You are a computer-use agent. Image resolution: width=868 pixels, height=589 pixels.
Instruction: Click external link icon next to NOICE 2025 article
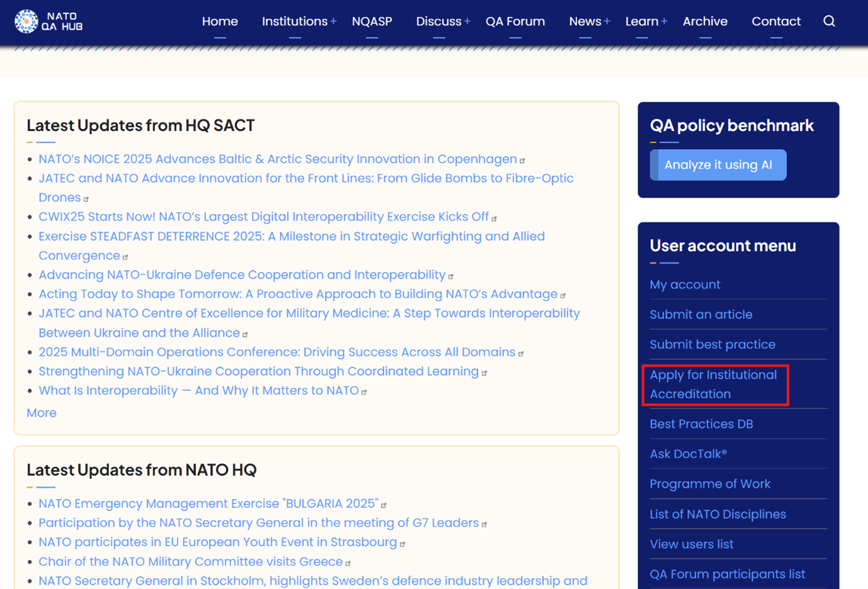(523, 160)
